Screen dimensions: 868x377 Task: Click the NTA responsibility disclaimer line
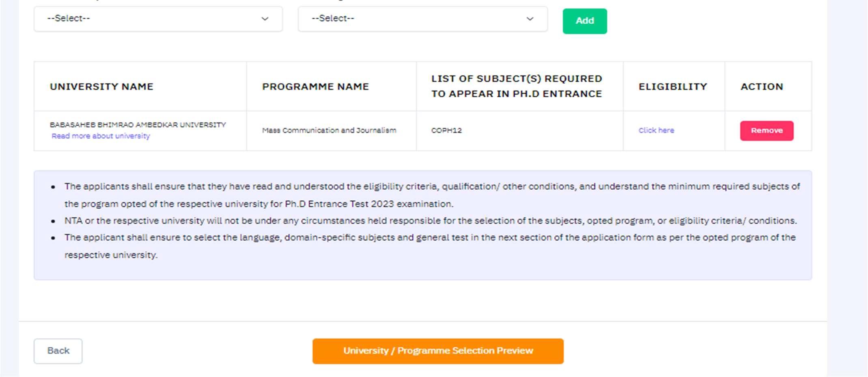pos(430,221)
